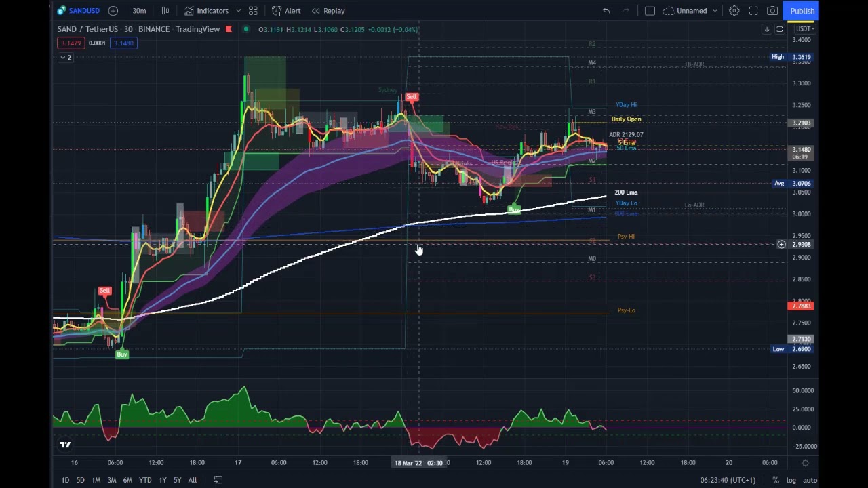Click the red Sell signal near 3.25

411,97
